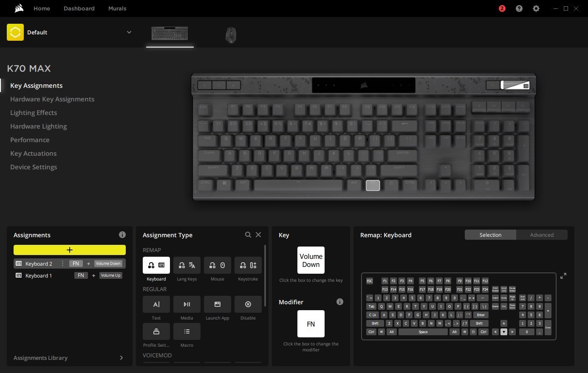Choose Macro assignment type
The width and height of the screenshot is (588, 373).
coord(187,331)
